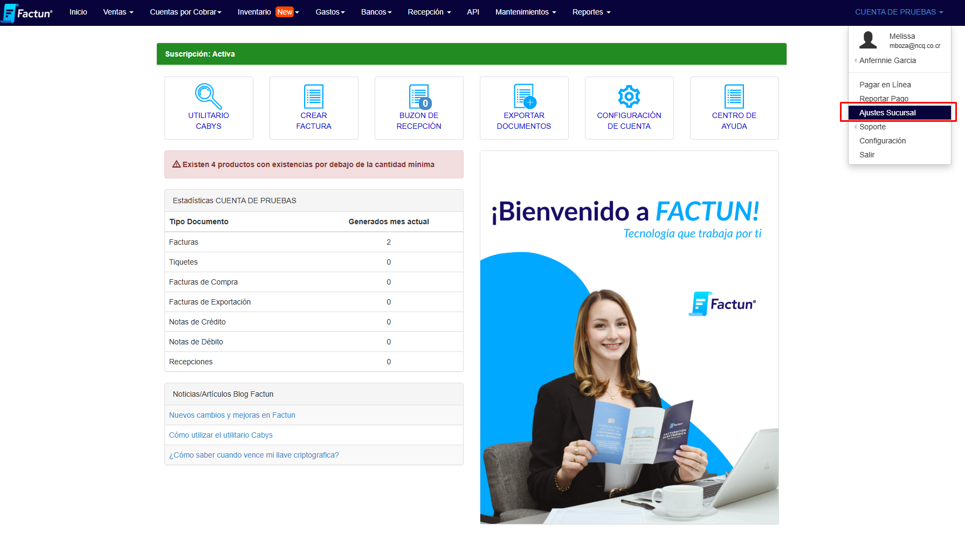This screenshot has width=965, height=560.
Task: Click the BUZON DE RECEPCIÓN label
Action: (x=419, y=121)
